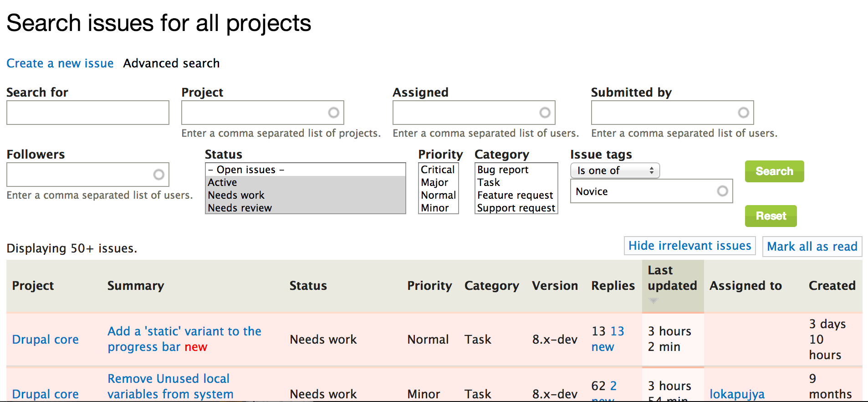This screenshot has width=868, height=402.
Task: Sort table by Summary column header
Action: pos(136,286)
